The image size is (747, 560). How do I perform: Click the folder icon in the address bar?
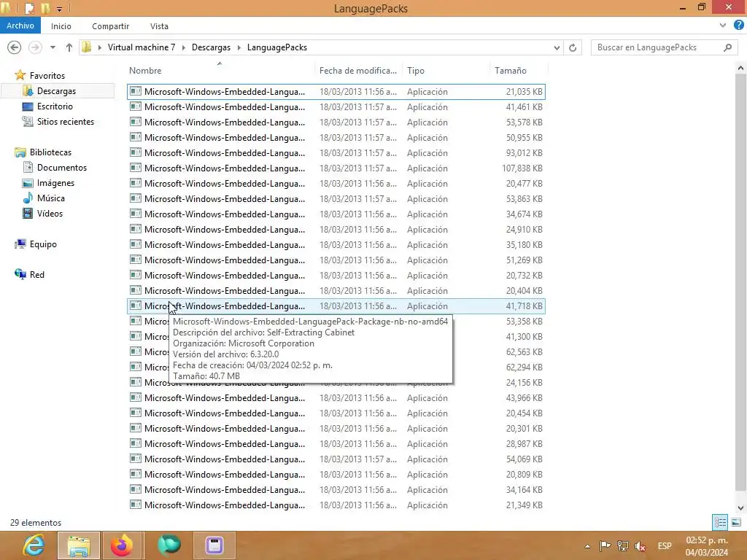point(87,47)
